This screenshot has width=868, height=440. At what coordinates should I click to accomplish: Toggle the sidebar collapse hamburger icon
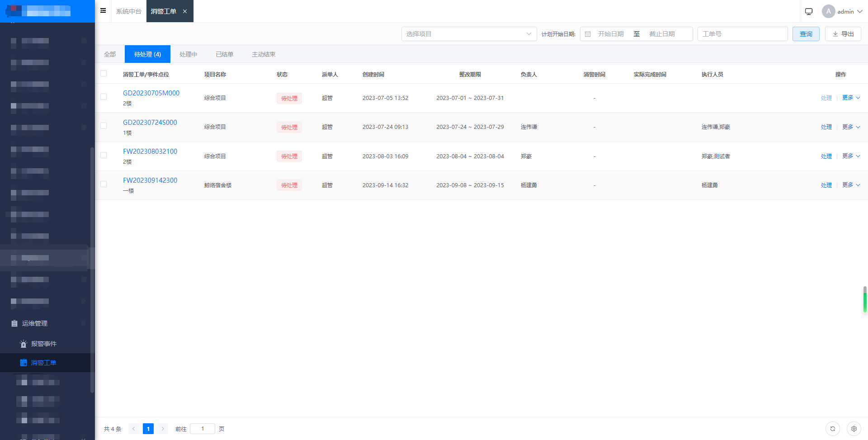click(x=103, y=11)
